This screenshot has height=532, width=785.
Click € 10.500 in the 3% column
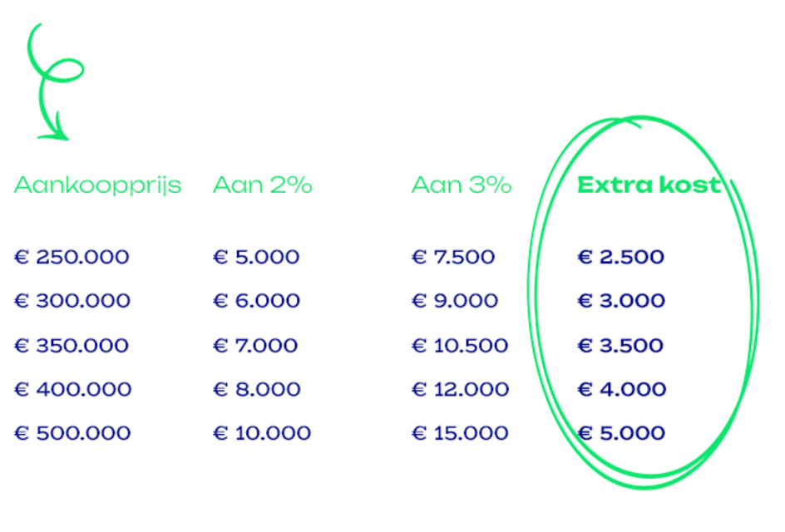pos(460,345)
